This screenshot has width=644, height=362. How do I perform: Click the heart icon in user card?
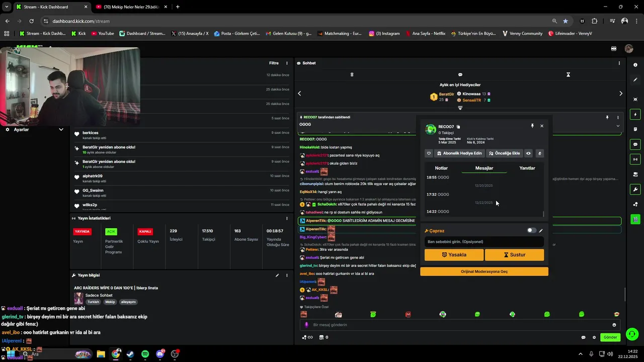pos(429,153)
